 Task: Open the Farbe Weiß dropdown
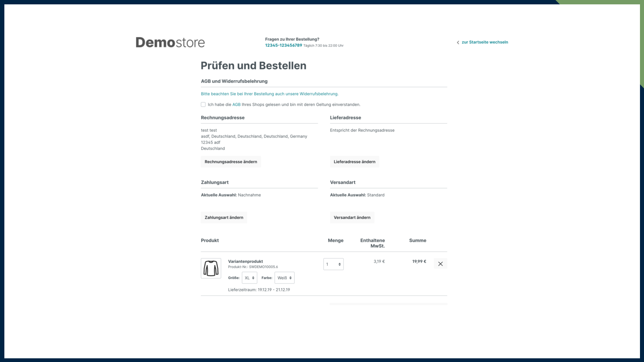[284, 278]
